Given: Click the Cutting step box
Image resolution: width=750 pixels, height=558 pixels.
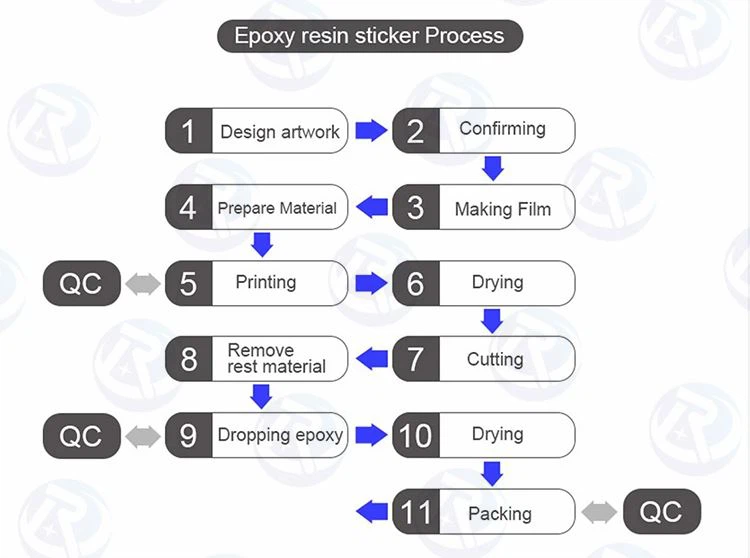Looking at the screenshot, I should [484, 359].
